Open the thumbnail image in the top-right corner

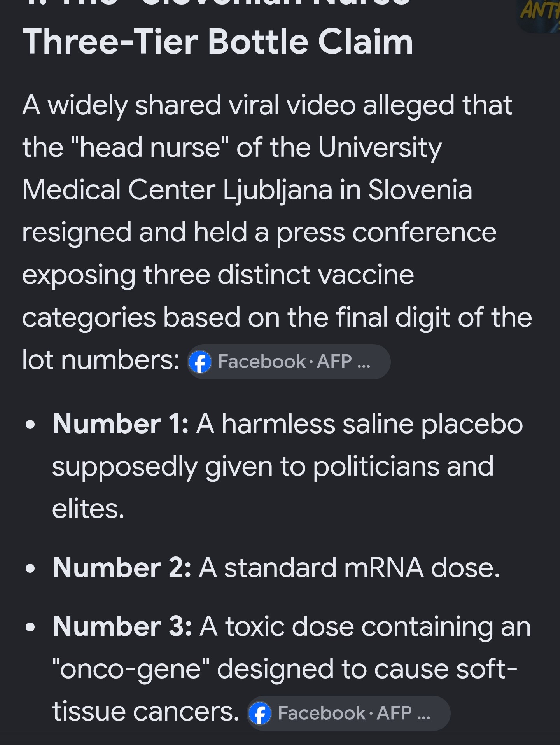pos(539,16)
